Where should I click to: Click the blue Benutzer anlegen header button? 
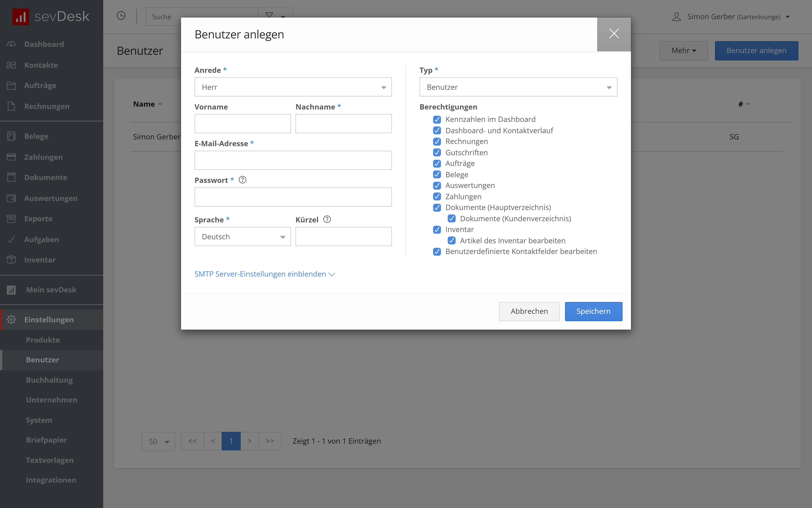point(756,51)
